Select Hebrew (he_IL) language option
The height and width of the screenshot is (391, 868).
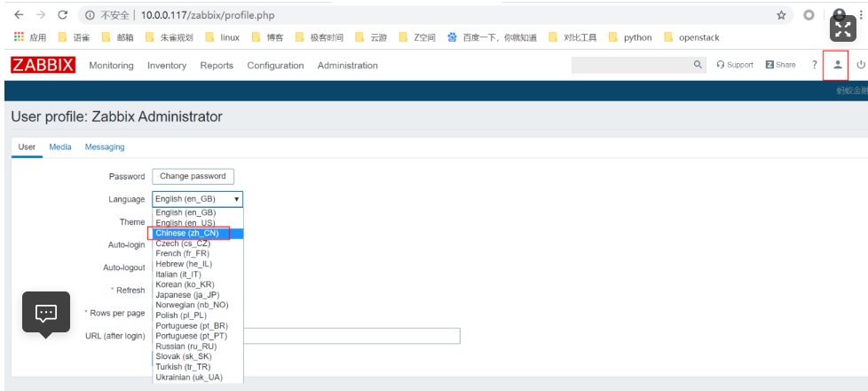pos(198,264)
